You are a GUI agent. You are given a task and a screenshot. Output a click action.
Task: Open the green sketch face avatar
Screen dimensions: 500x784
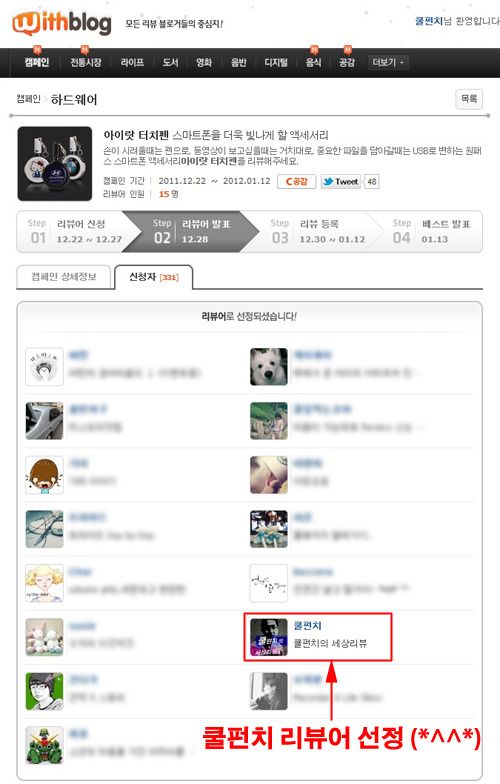[x=44, y=691]
